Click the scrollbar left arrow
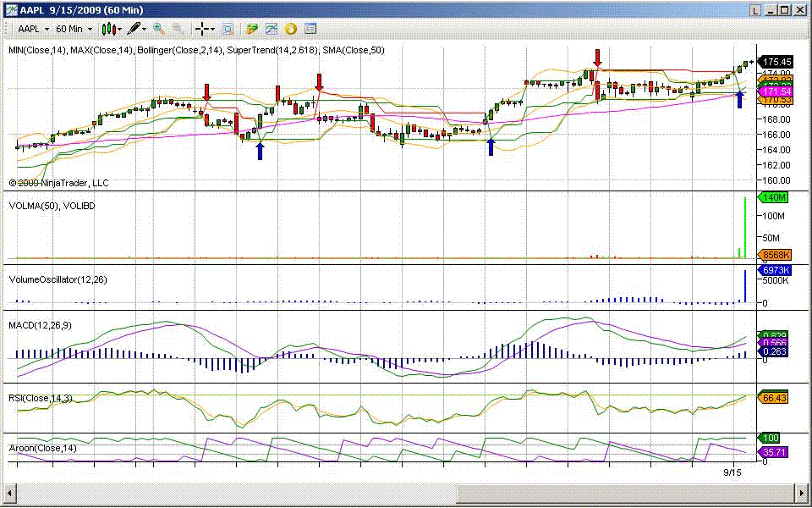This screenshot has height=508, width=812. click(x=8, y=492)
